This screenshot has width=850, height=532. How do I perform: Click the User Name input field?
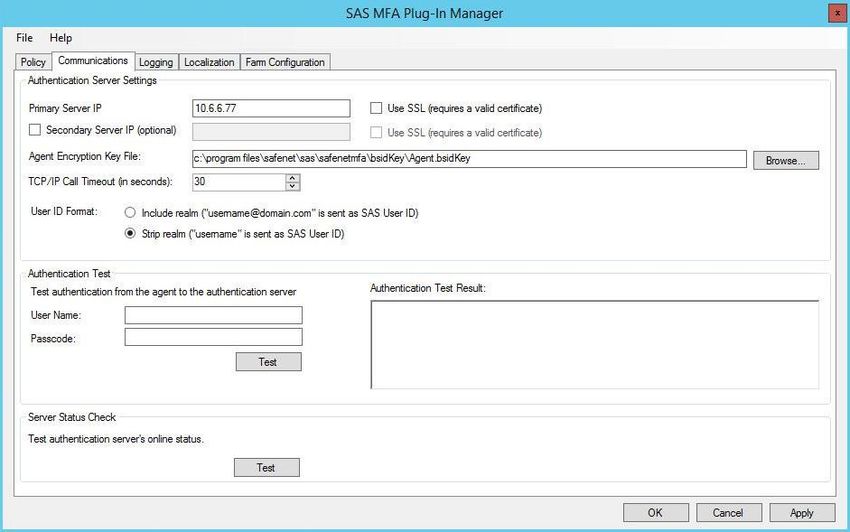coord(214,315)
